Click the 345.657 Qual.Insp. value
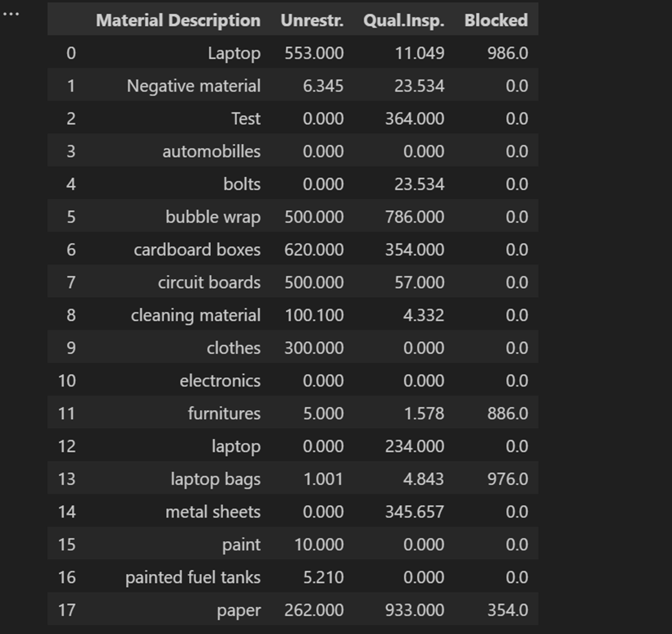The width and height of the screenshot is (672, 634). click(x=414, y=512)
